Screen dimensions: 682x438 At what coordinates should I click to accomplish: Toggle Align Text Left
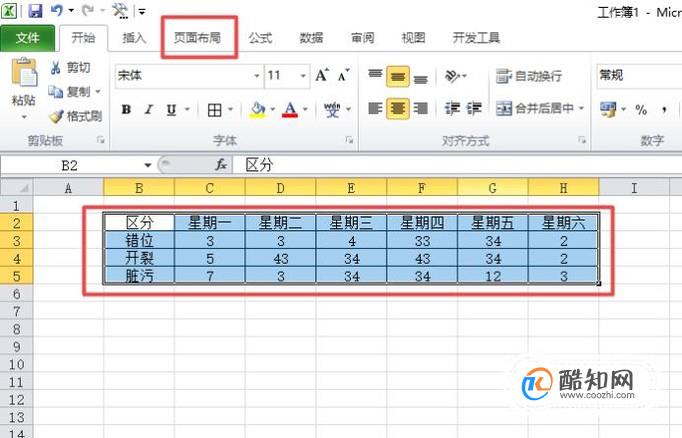[x=375, y=108]
